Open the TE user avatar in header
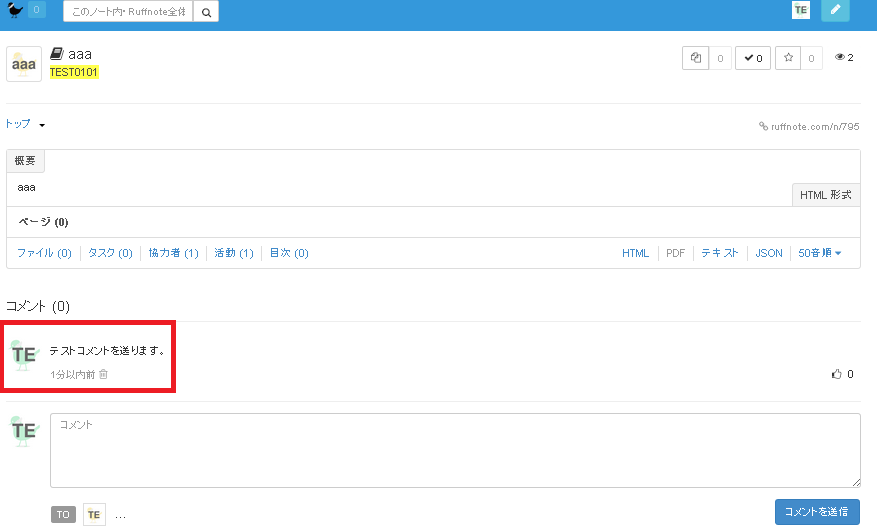 (800, 10)
